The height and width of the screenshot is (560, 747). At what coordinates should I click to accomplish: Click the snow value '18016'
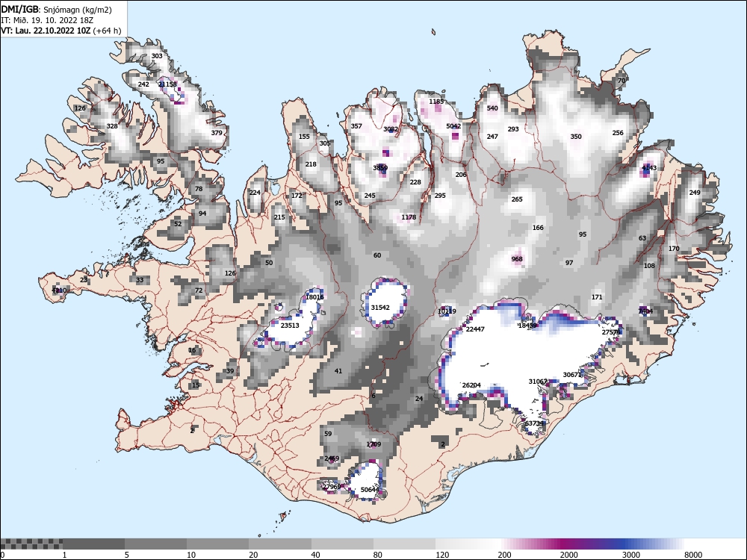[314, 297]
